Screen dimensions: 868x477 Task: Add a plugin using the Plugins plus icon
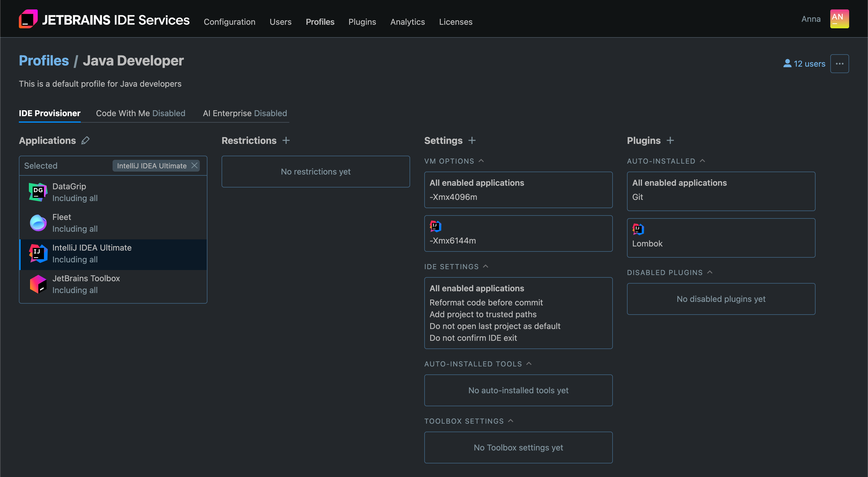tap(671, 141)
